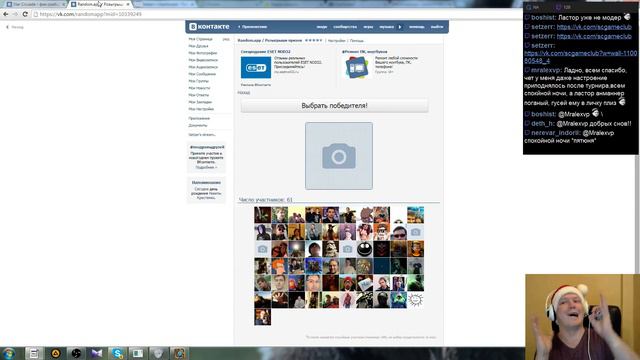Select the black smiley ball avatar
This screenshot has width=640, height=360.
(x=364, y=249)
